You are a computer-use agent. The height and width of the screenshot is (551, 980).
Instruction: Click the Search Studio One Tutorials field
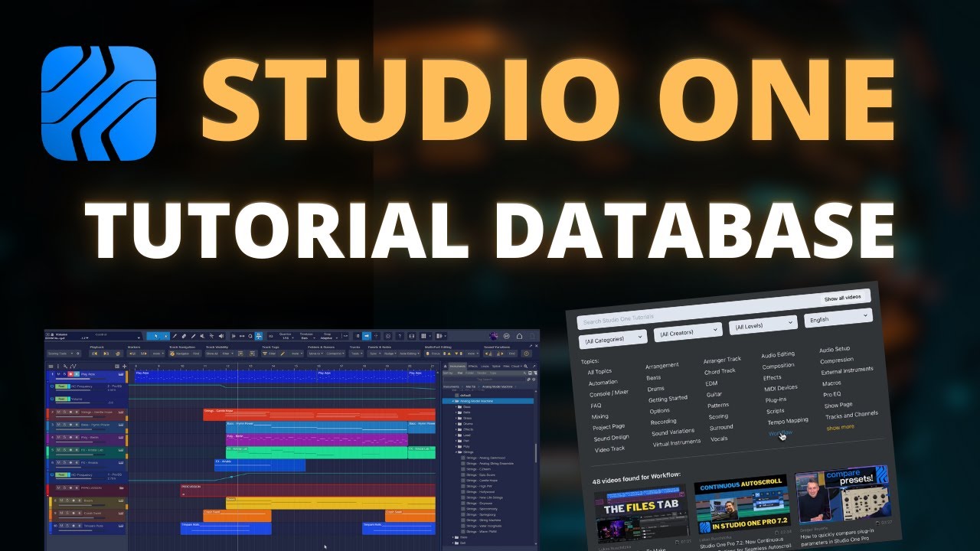point(724,309)
